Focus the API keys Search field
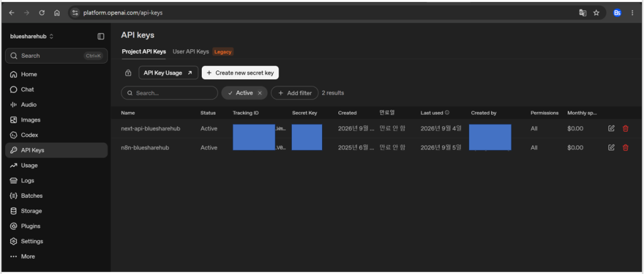Viewport: 644px width, 274px height. click(x=169, y=93)
